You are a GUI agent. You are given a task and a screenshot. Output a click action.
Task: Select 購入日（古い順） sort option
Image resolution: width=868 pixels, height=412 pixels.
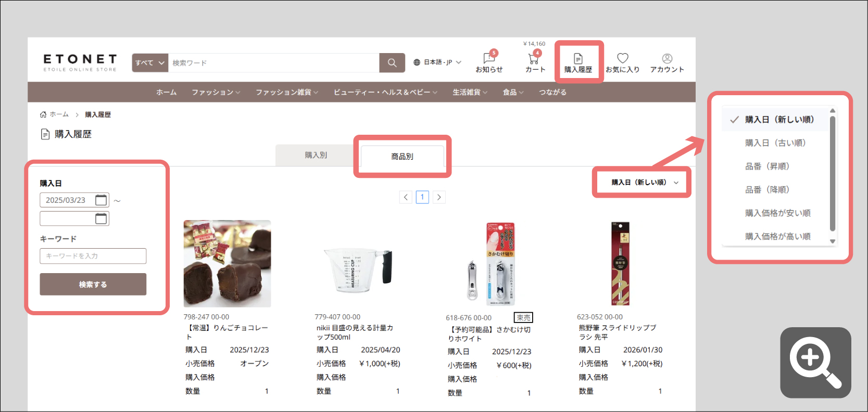[x=776, y=143]
